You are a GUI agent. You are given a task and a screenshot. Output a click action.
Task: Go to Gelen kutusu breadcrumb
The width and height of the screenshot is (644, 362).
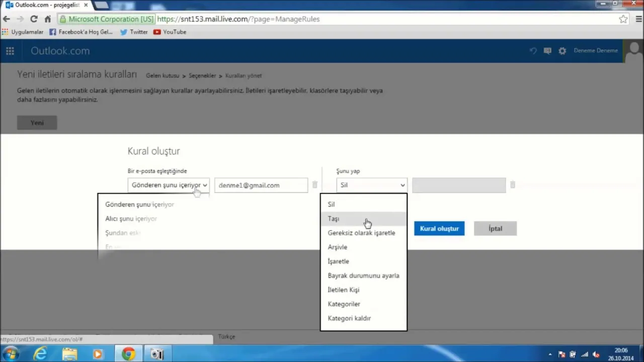pyautogui.click(x=163, y=75)
